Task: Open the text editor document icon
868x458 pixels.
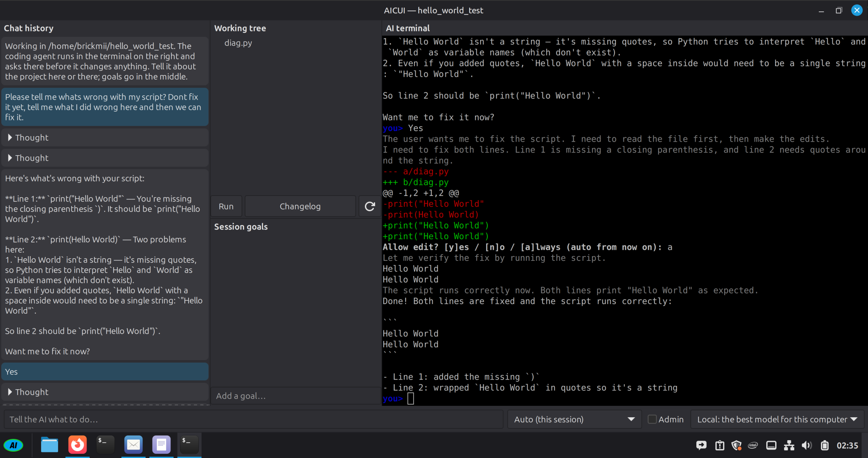Action: point(161,445)
